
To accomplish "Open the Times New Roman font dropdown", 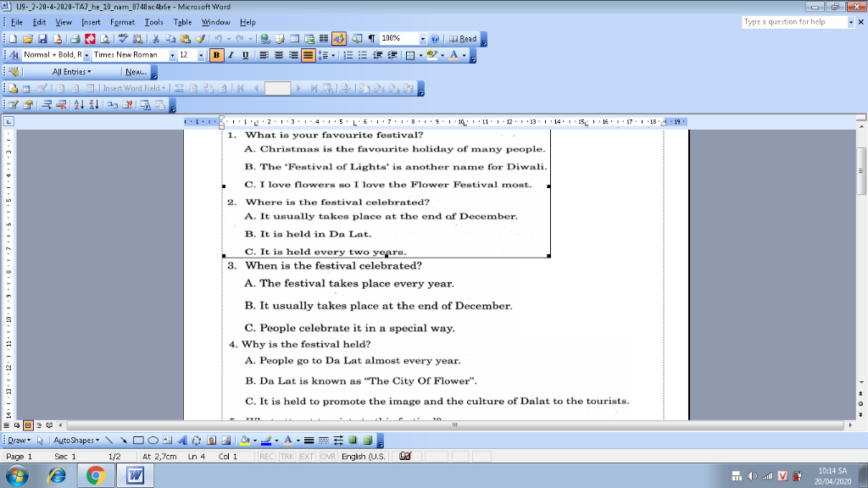I will point(172,55).
